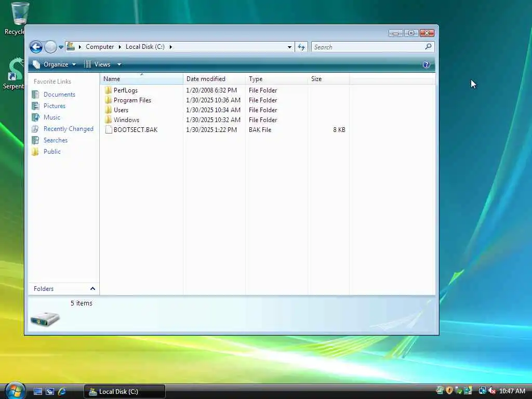Click the BAK File type cell
Screen dimensions: 532x399
(x=260, y=129)
